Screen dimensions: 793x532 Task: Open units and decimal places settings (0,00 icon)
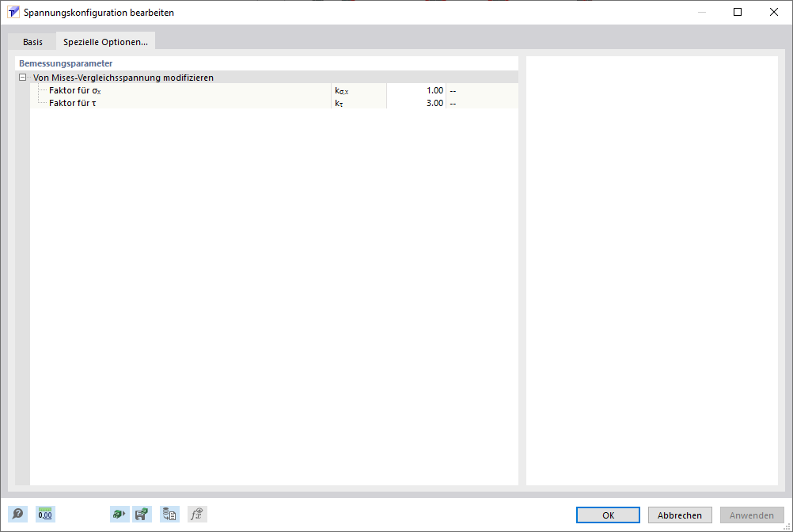tap(45, 515)
